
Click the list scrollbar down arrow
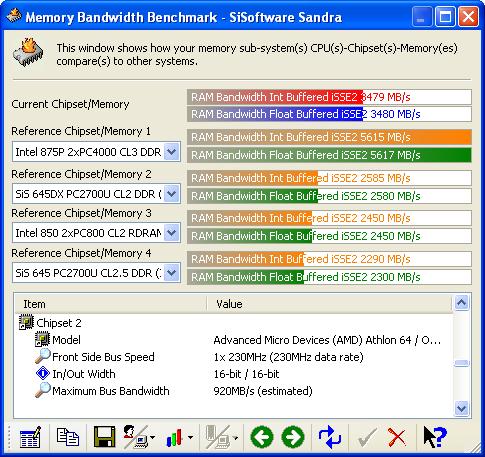pos(462,408)
